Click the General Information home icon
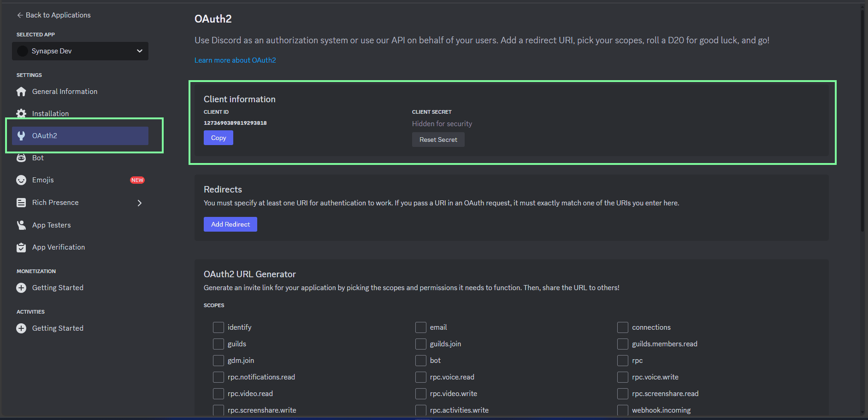The image size is (868, 420). (x=21, y=92)
